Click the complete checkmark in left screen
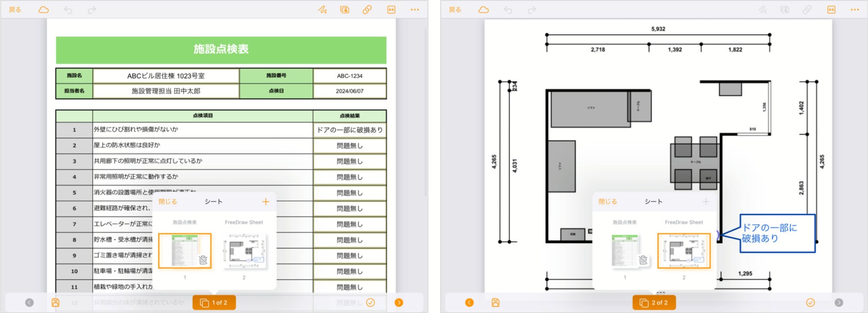This screenshot has height=313, width=868. [370, 303]
